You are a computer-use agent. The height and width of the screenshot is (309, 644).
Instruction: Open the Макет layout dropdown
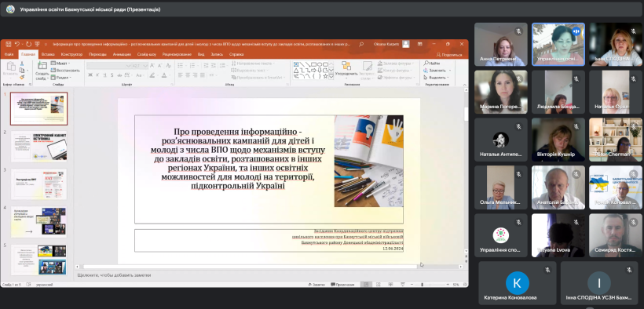[x=60, y=64]
